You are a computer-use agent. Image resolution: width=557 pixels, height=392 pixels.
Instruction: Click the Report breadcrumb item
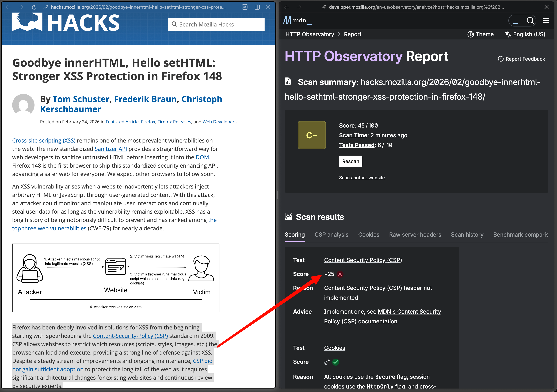353,34
